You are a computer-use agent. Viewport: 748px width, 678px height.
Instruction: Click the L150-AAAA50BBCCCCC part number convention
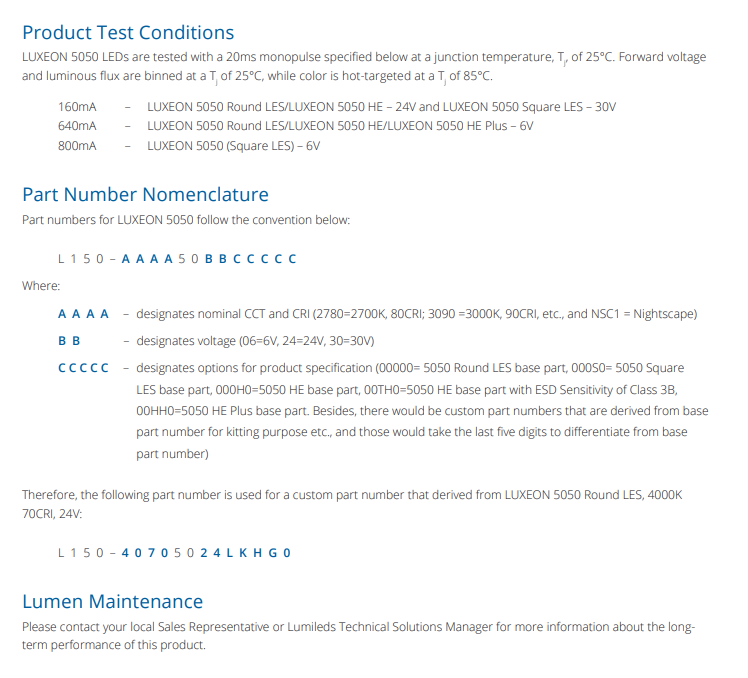pos(177,259)
